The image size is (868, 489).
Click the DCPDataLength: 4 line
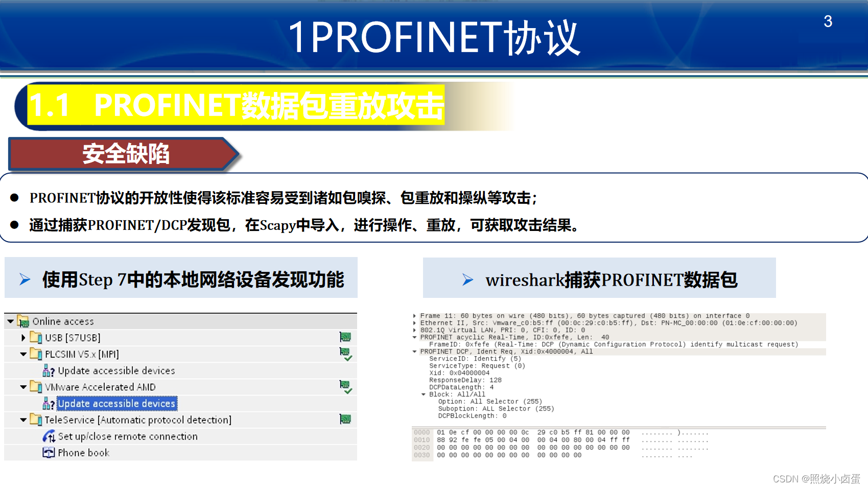[x=461, y=387]
